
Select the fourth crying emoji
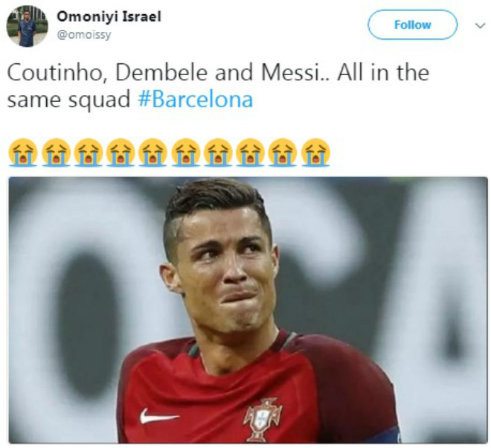pyautogui.click(x=121, y=153)
